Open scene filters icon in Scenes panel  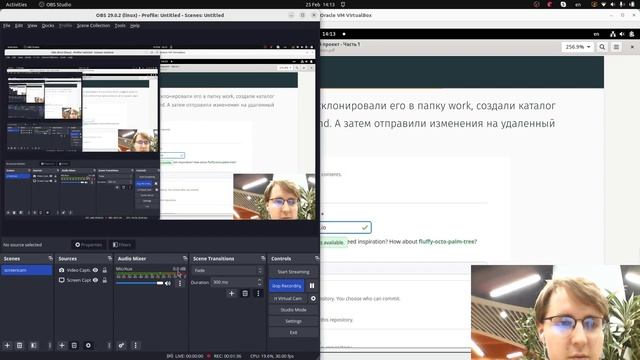(33, 345)
